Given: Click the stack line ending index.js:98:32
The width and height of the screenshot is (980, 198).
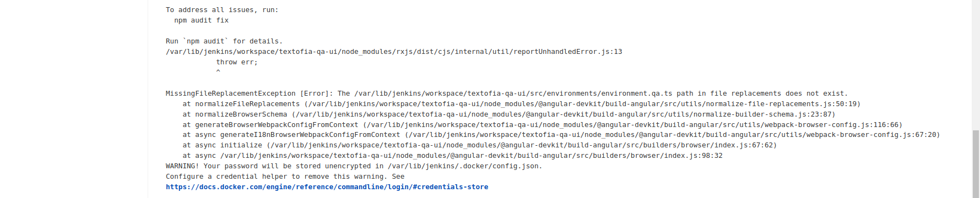Looking at the screenshot, I should click(453, 156).
